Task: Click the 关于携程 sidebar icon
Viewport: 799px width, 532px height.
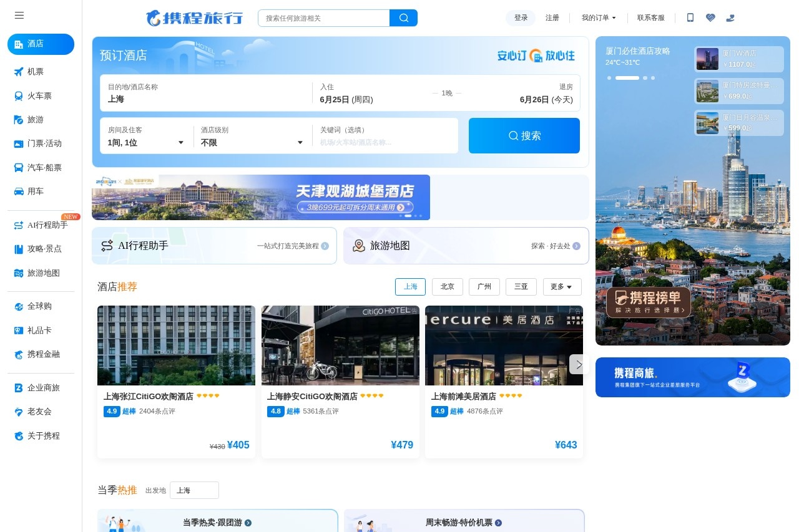Action: (19, 436)
